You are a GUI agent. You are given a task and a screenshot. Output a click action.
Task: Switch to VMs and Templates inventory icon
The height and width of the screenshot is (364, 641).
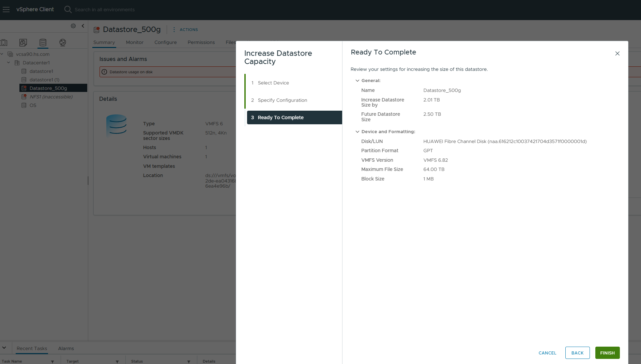[23, 43]
